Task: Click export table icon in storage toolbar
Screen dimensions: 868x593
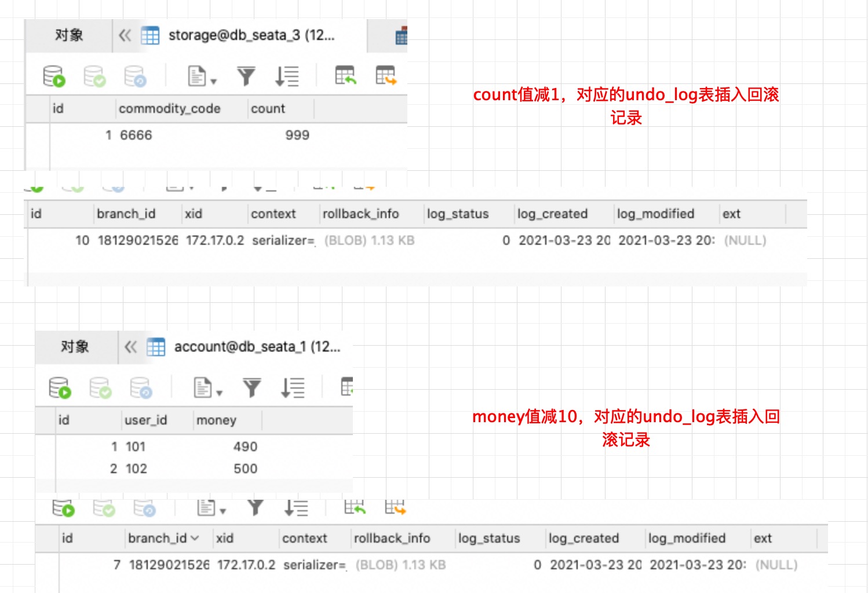Action: 386,76
